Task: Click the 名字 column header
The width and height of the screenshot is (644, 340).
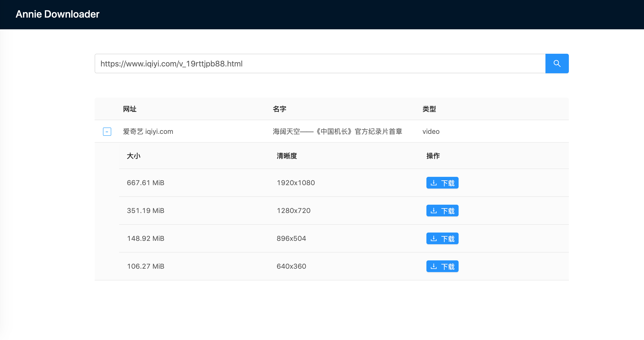Action: click(x=279, y=109)
